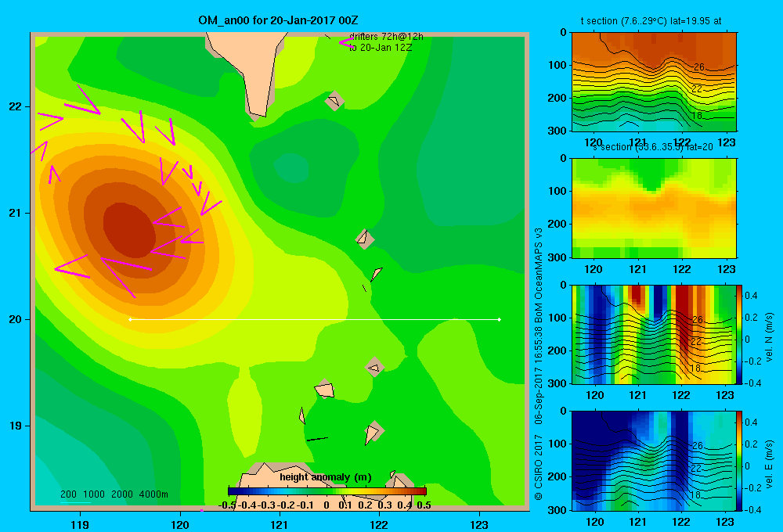Click the "vel. N (m/s)" axis label
Screen dimensions: 783x532
click(x=770, y=337)
